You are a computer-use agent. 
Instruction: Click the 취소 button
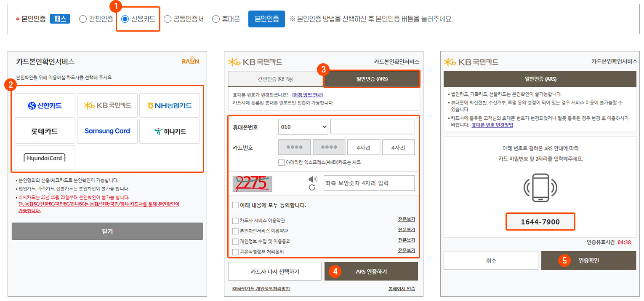point(491,261)
